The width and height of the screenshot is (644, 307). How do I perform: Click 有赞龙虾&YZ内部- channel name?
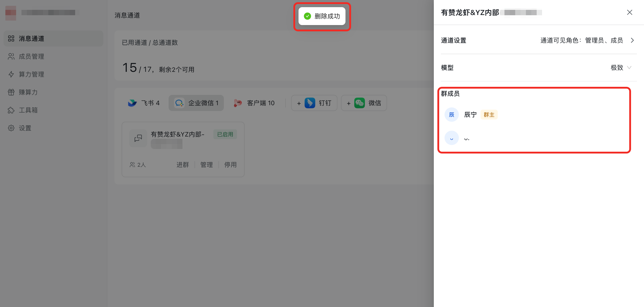177,134
